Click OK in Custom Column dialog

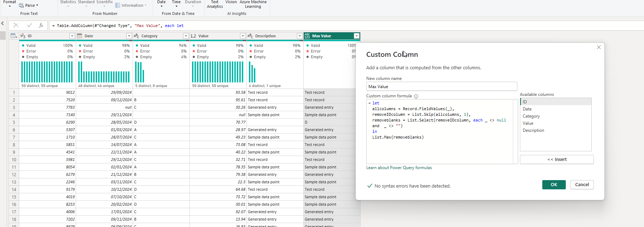(x=554, y=185)
